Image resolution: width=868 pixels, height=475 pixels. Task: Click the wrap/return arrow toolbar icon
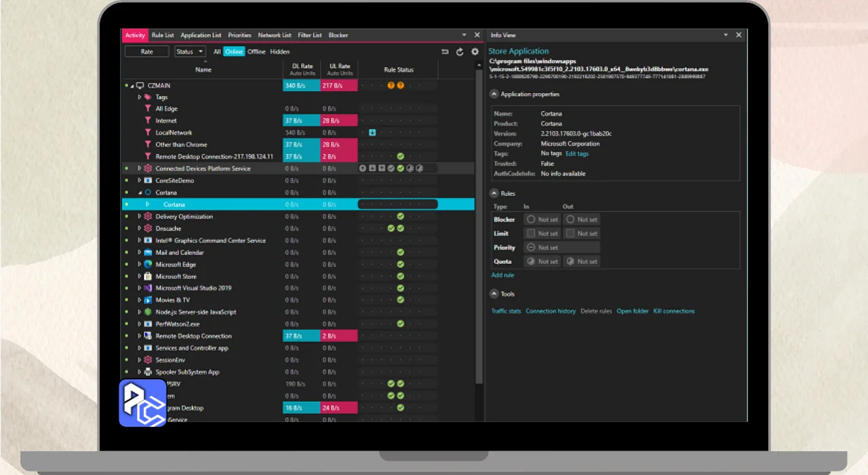445,52
